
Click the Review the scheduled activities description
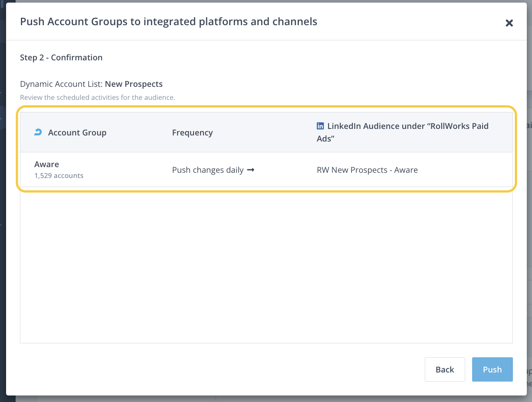tap(97, 98)
